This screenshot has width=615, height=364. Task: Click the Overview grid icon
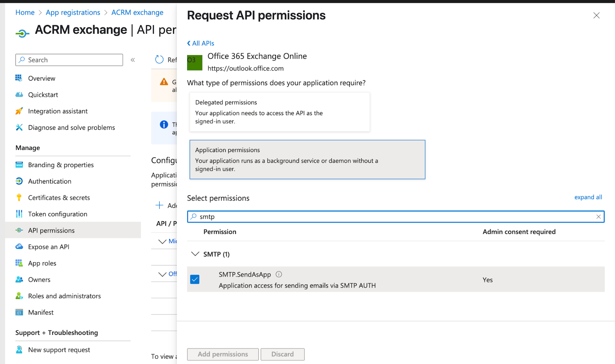pos(19,78)
